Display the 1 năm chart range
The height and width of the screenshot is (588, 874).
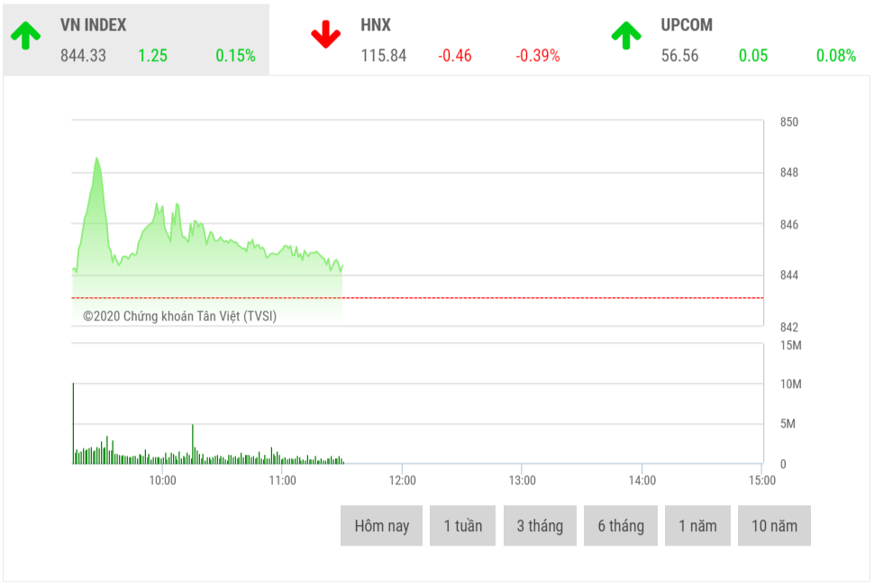coord(697,526)
